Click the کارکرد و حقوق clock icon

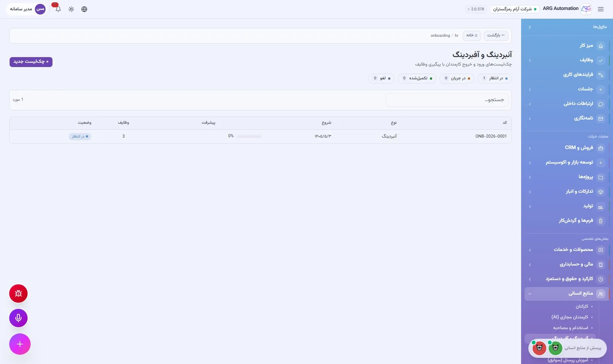point(601,279)
